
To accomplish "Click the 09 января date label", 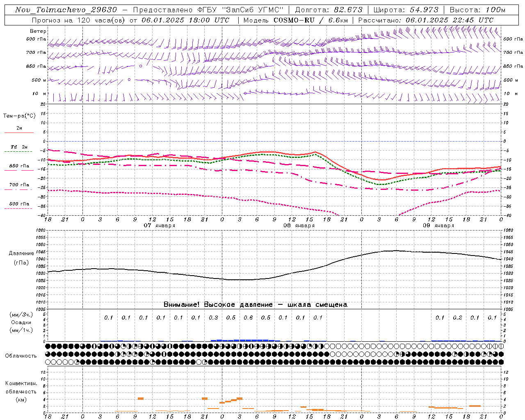I will [x=438, y=226].
